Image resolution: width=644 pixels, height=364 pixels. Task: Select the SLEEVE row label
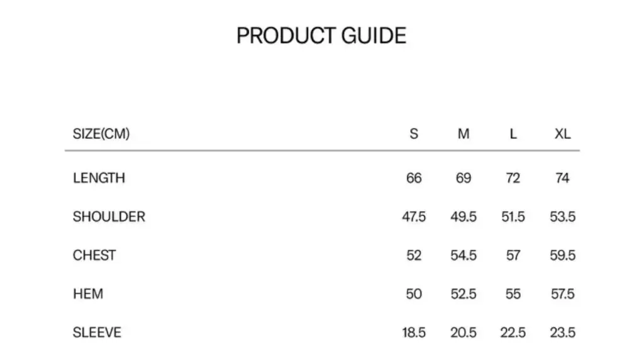pos(97,333)
